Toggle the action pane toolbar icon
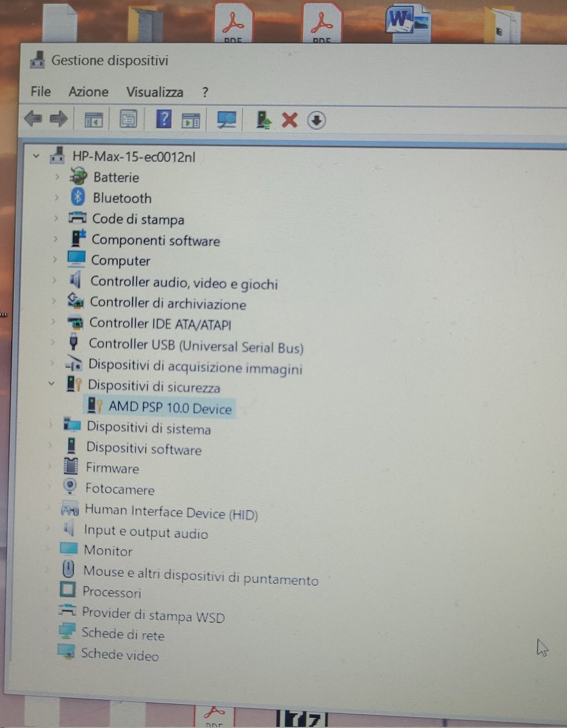This screenshot has height=728, width=567. [x=191, y=120]
